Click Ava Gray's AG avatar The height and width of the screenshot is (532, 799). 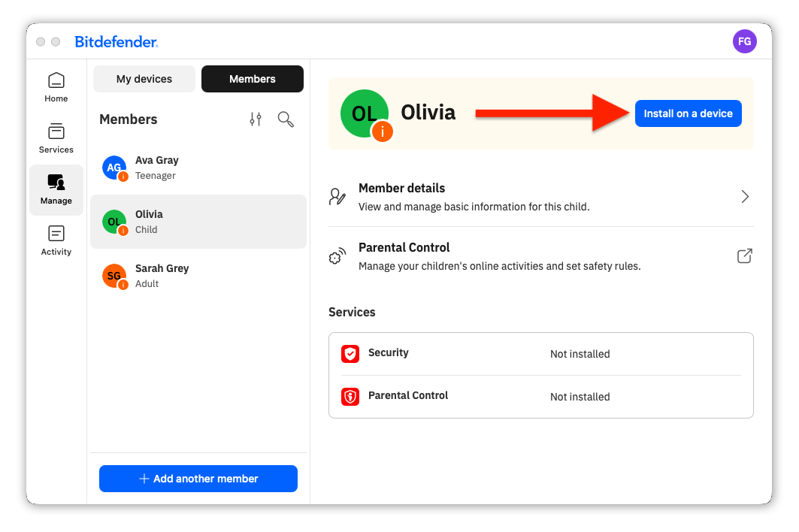coord(114,168)
